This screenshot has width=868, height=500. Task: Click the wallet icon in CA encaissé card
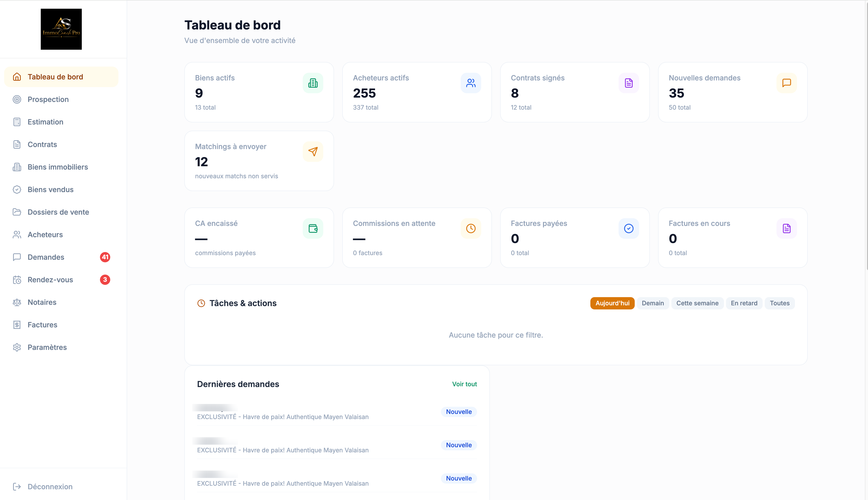coord(313,228)
